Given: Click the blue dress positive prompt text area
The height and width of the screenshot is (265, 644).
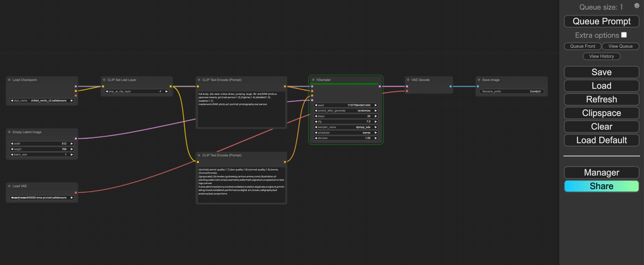Looking at the screenshot, I should click(241, 109).
